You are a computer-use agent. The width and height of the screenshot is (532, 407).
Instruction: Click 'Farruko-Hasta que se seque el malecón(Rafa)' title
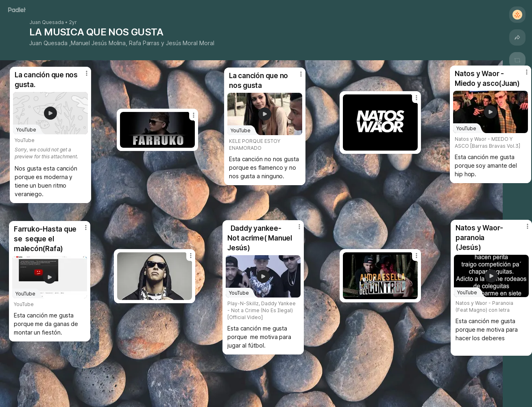45,239
